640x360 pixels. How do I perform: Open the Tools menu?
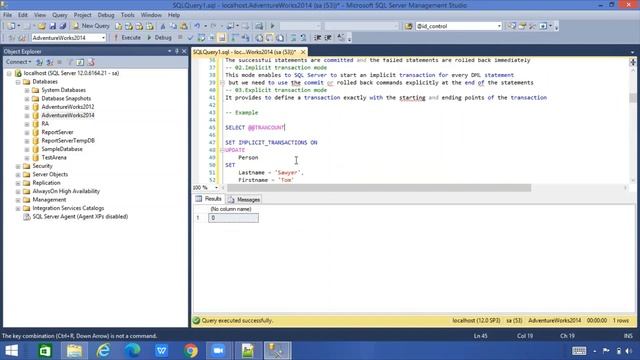[127, 15]
